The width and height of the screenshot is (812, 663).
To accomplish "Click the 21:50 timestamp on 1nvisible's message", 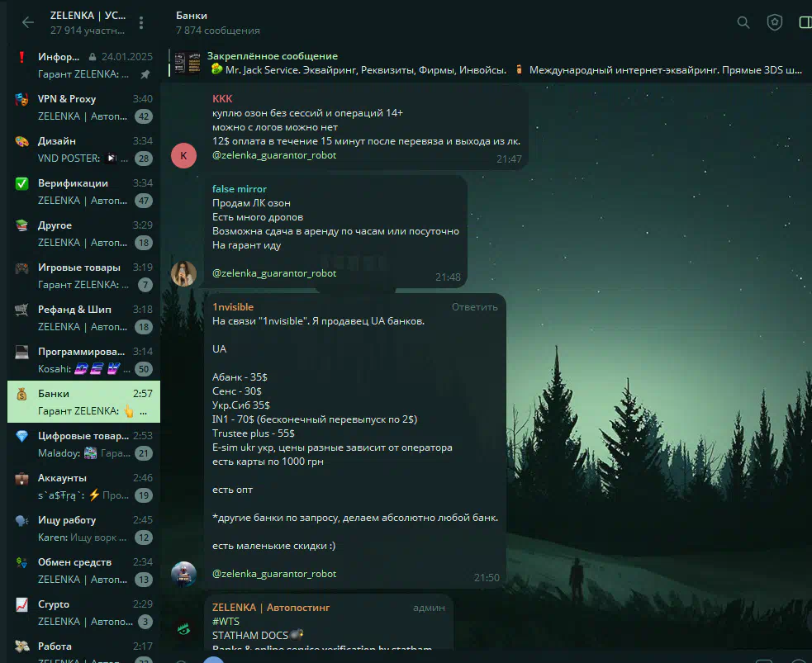I will pyautogui.click(x=487, y=578).
